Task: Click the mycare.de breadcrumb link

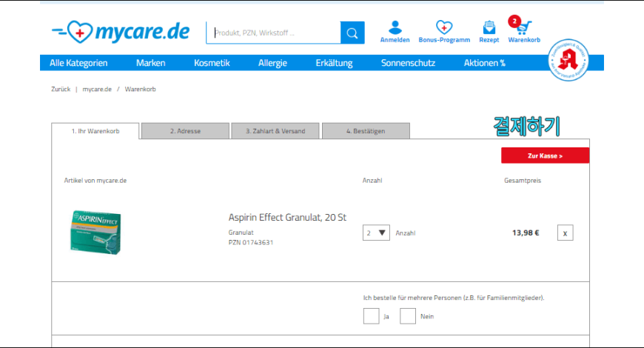Action: [97, 89]
